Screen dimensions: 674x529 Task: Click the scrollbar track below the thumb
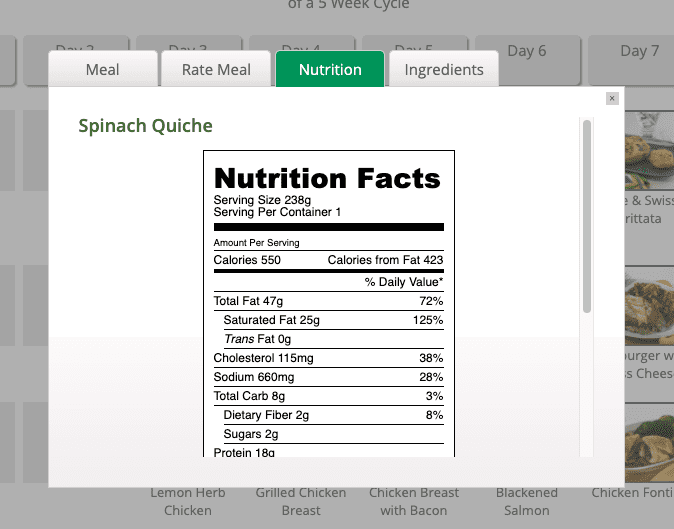(x=587, y=385)
